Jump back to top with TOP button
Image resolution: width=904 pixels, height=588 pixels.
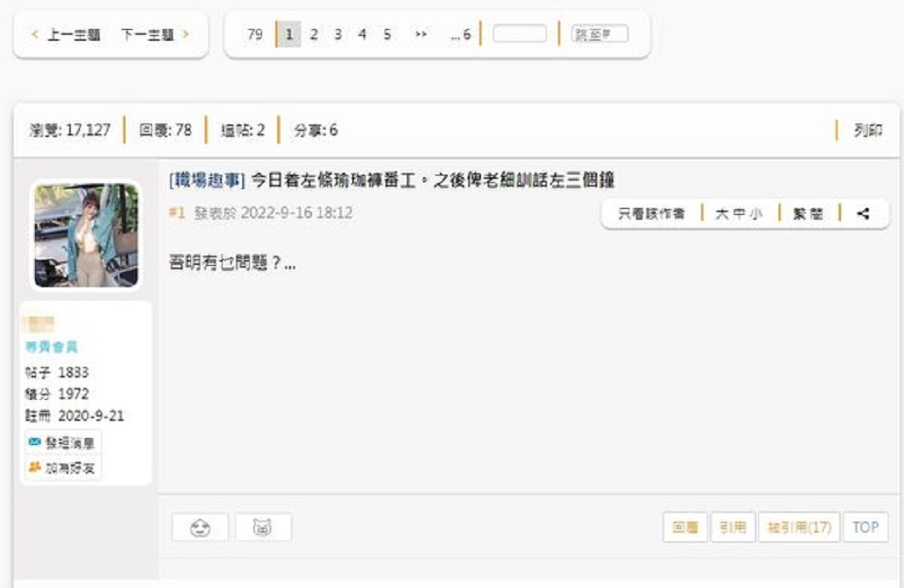[866, 527]
